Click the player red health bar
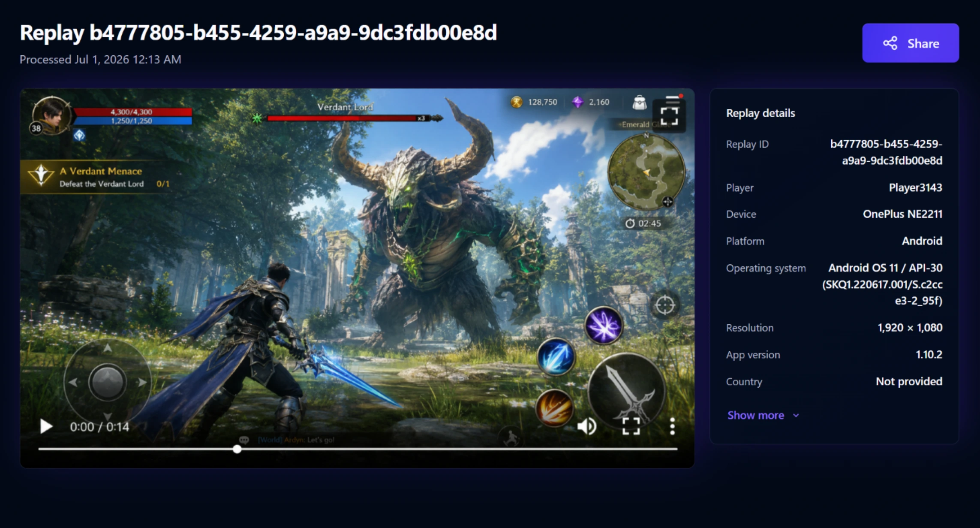 pos(132,112)
